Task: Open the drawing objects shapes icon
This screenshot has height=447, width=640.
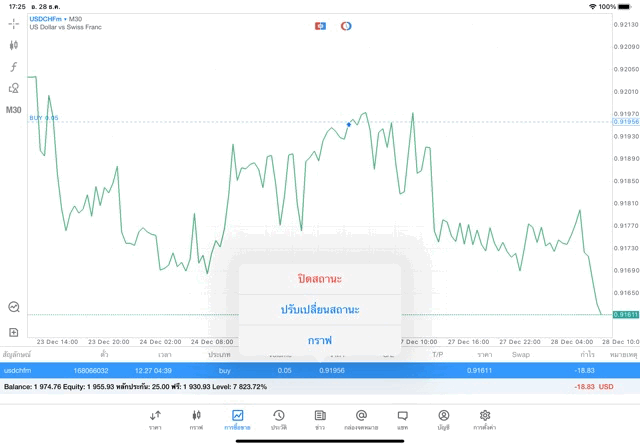Action: [x=14, y=88]
